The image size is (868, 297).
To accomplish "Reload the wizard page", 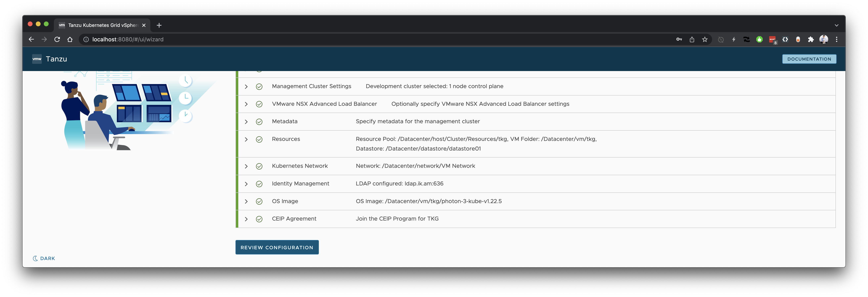I will (x=57, y=39).
